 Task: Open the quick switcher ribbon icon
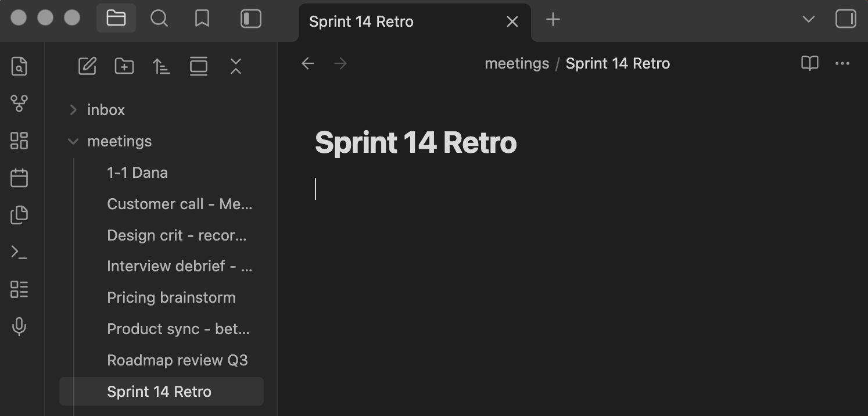(19, 67)
